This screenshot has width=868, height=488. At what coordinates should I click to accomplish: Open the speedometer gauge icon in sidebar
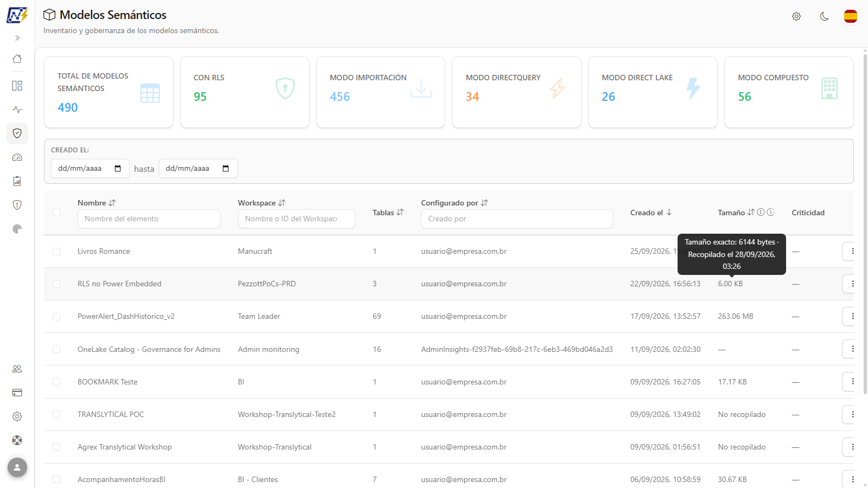coord(17,157)
